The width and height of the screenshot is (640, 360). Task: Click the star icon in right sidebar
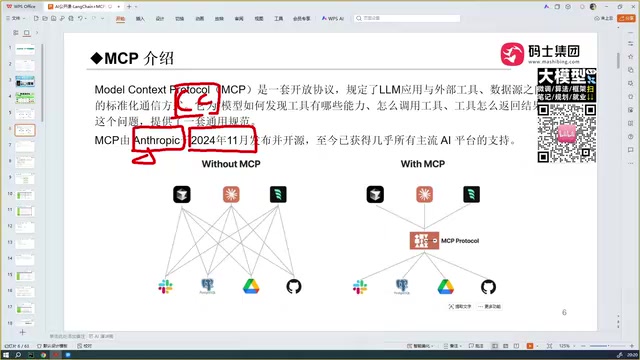631,56
